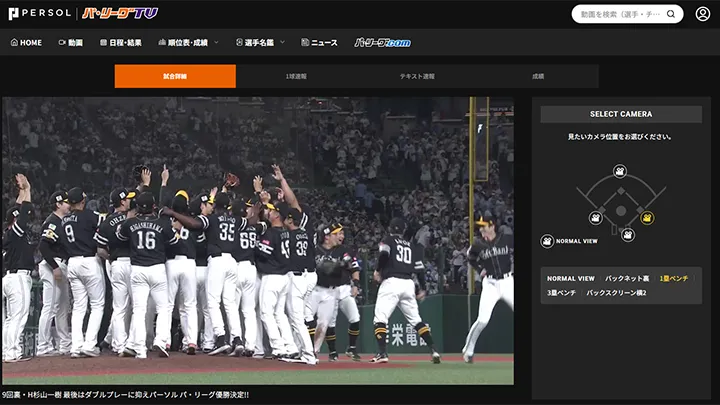Choose 1塁ベンチ in camera list
The image size is (720, 405).
click(674, 279)
